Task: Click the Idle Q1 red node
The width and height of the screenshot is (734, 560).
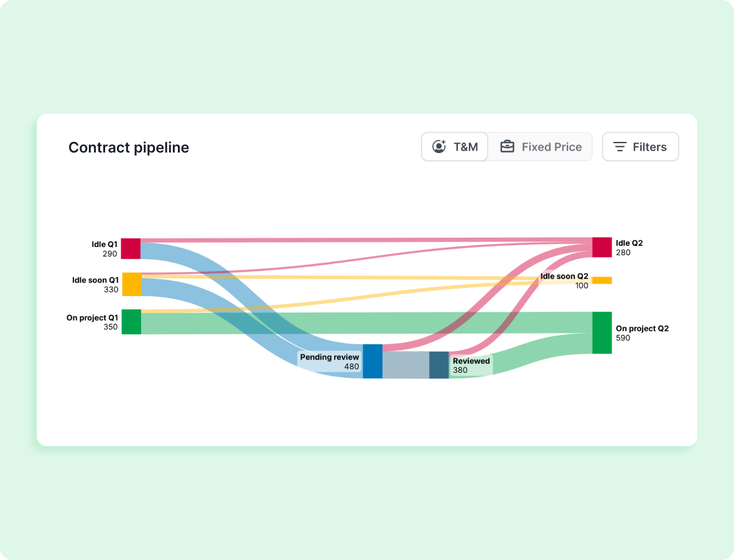Action: [x=131, y=248]
